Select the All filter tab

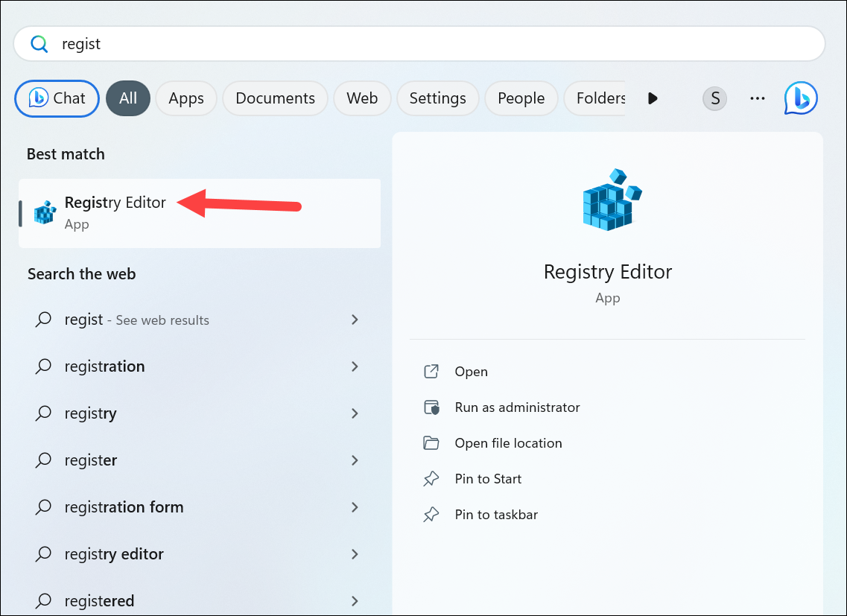click(x=128, y=98)
